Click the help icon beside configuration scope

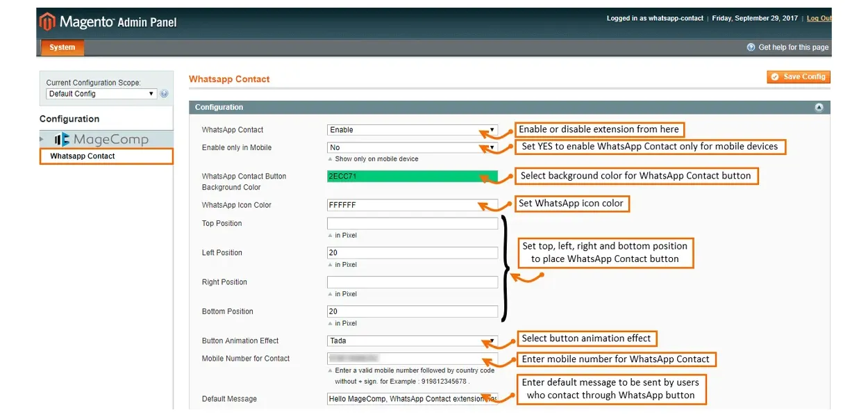(x=164, y=94)
